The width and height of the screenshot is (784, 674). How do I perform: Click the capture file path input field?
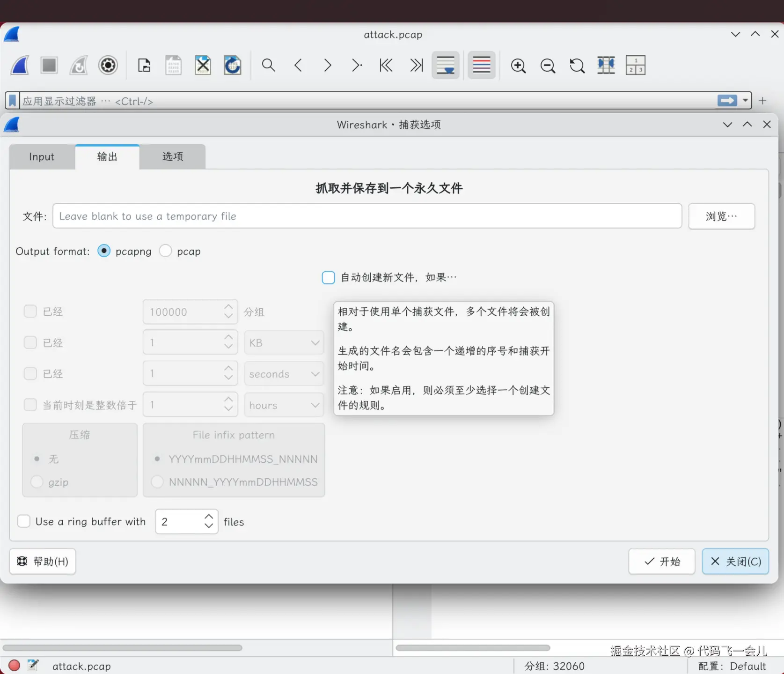pos(367,216)
